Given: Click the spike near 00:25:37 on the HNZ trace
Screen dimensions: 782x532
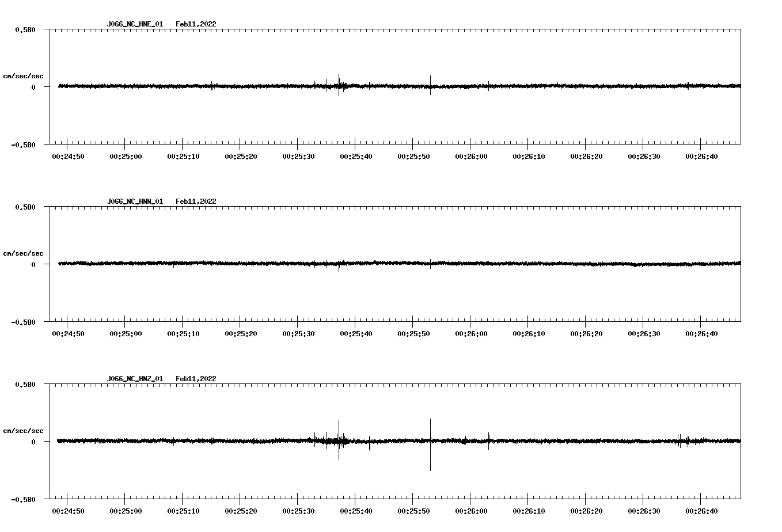Looking at the screenshot, I should (339, 440).
